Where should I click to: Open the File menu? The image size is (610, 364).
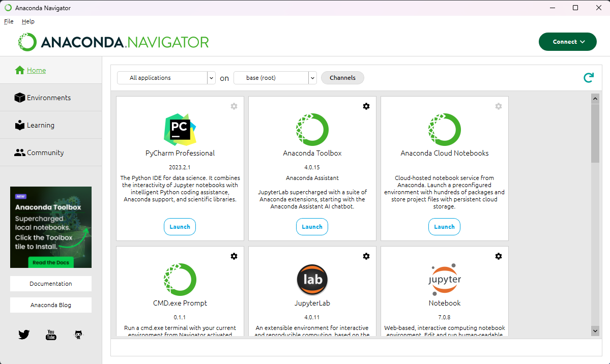click(x=9, y=21)
